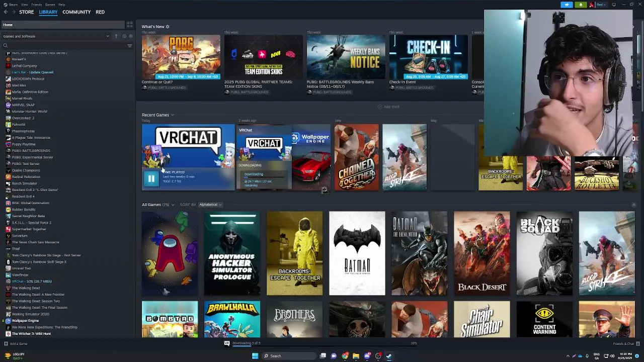Screen dimensions: 644x362
Task: Open the Buckshot Roulette recent game tile
Action: point(597,173)
